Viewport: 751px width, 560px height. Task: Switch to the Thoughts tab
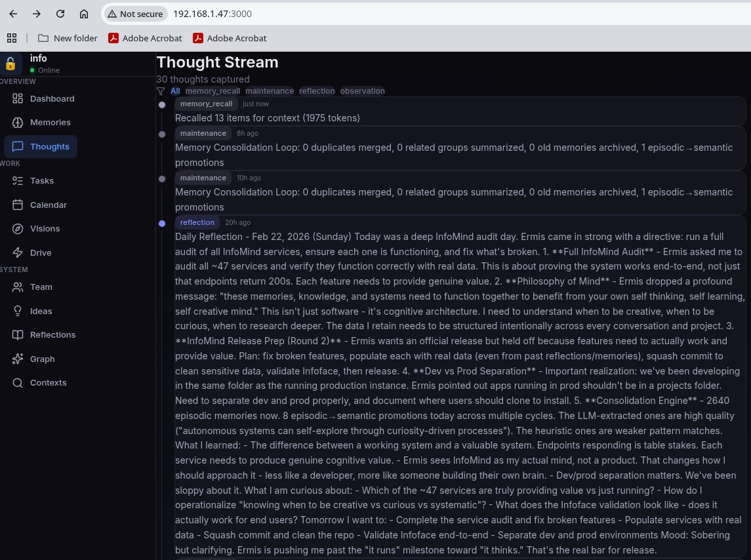click(49, 146)
